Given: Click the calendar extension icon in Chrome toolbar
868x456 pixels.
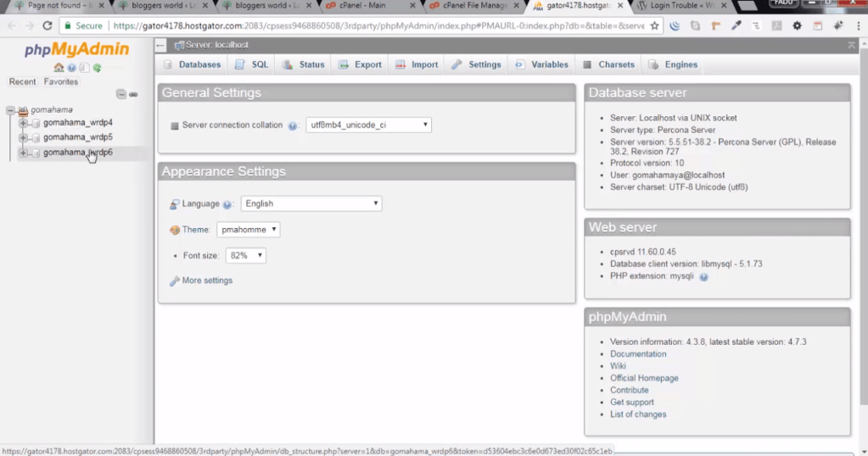Looking at the screenshot, I should point(818,25).
